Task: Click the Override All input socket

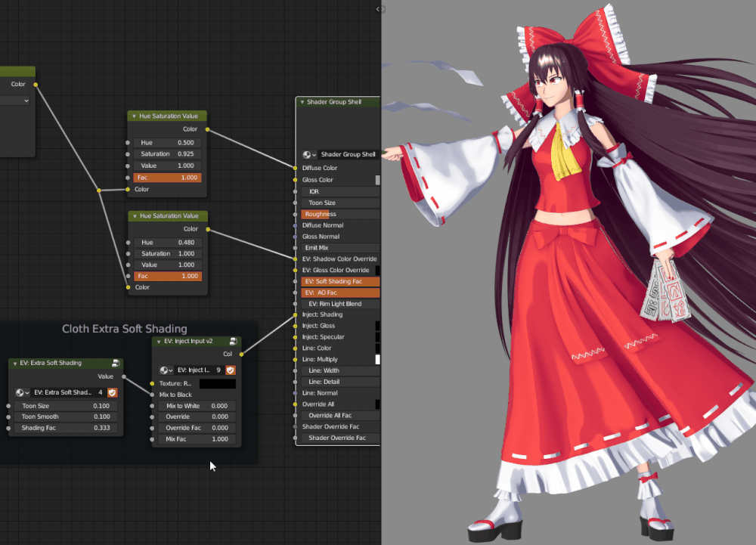Action: (x=295, y=404)
